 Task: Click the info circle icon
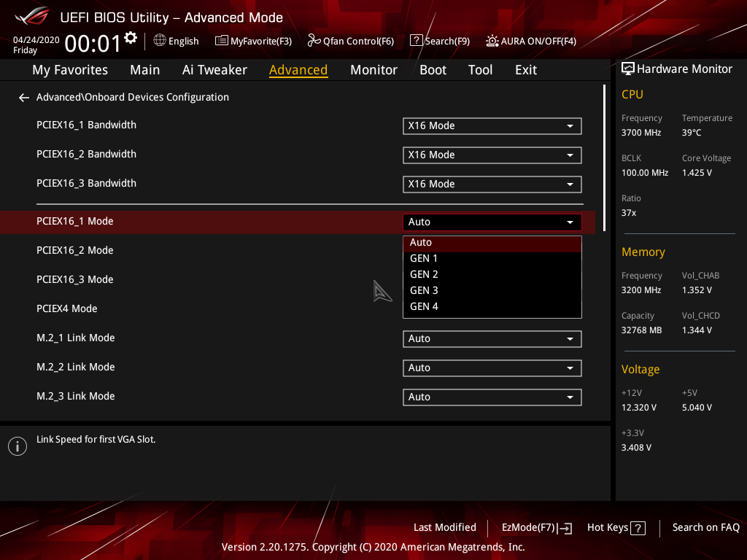(18, 446)
